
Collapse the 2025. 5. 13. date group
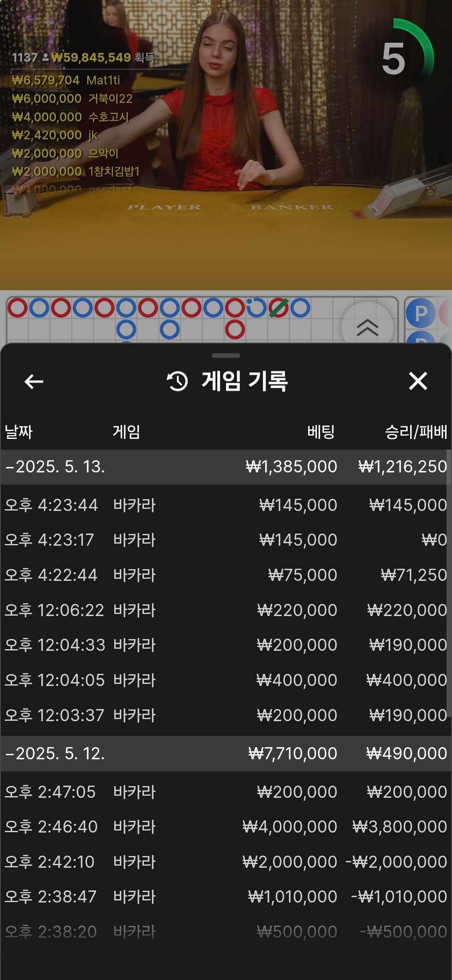226,467
